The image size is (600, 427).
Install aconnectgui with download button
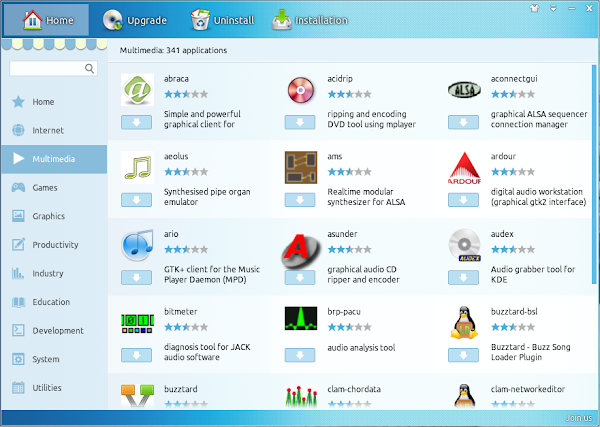click(463, 122)
